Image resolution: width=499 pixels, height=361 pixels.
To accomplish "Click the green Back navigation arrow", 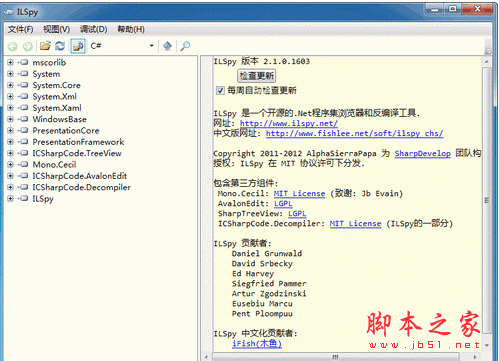I will point(13,46).
